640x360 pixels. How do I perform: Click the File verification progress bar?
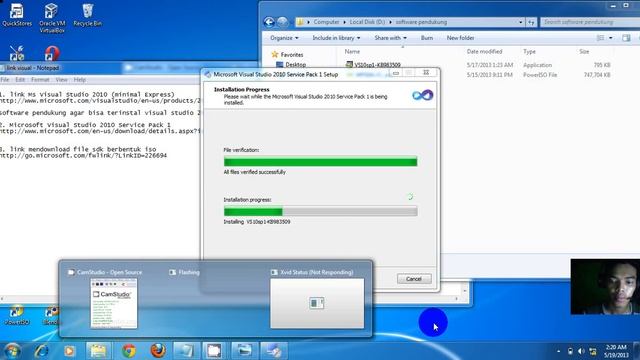(320, 162)
